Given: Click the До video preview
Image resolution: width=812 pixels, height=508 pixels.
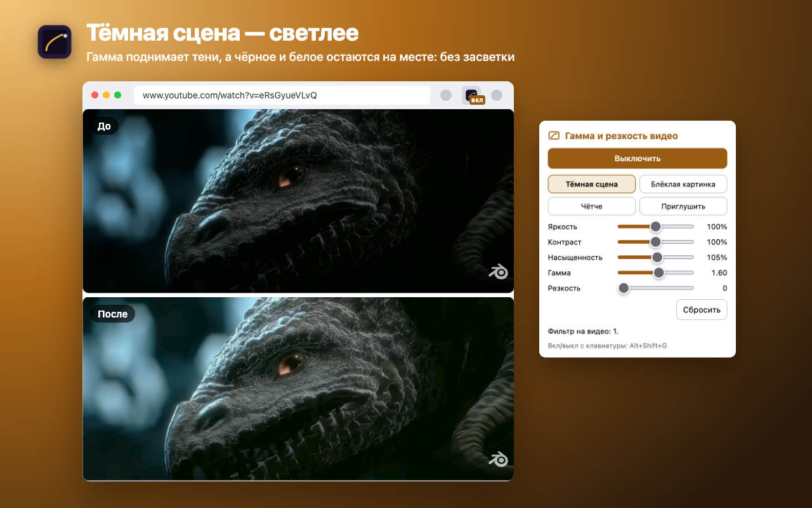Looking at the screenshot, I should tap(298, 201).
